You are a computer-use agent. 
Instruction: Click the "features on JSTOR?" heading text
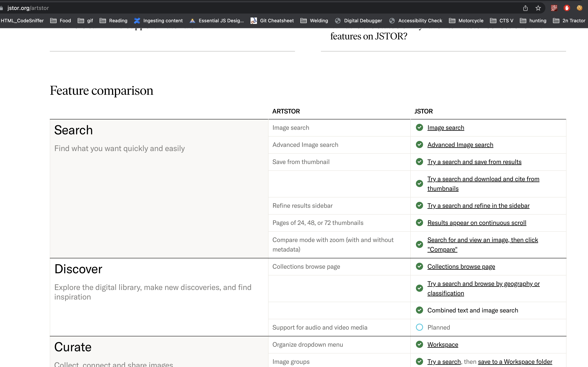pyautogui.click(x=369, y=36)
